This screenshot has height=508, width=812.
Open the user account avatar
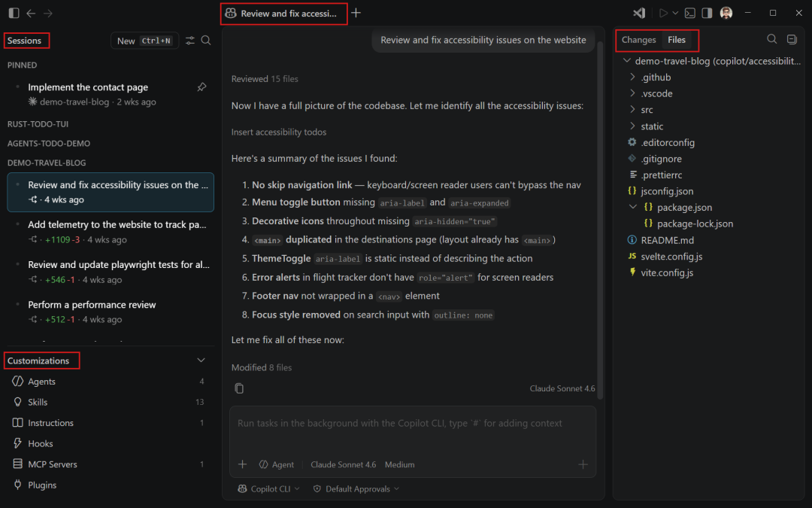726,13
